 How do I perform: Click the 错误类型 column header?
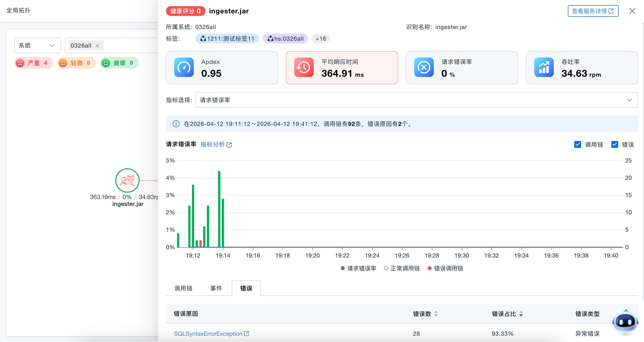(x=587, y=314)
